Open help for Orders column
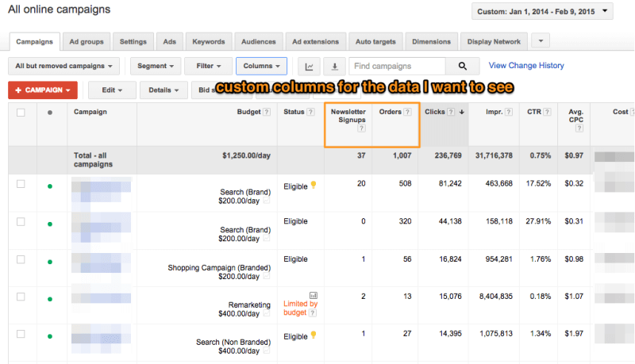 (407, 112)
